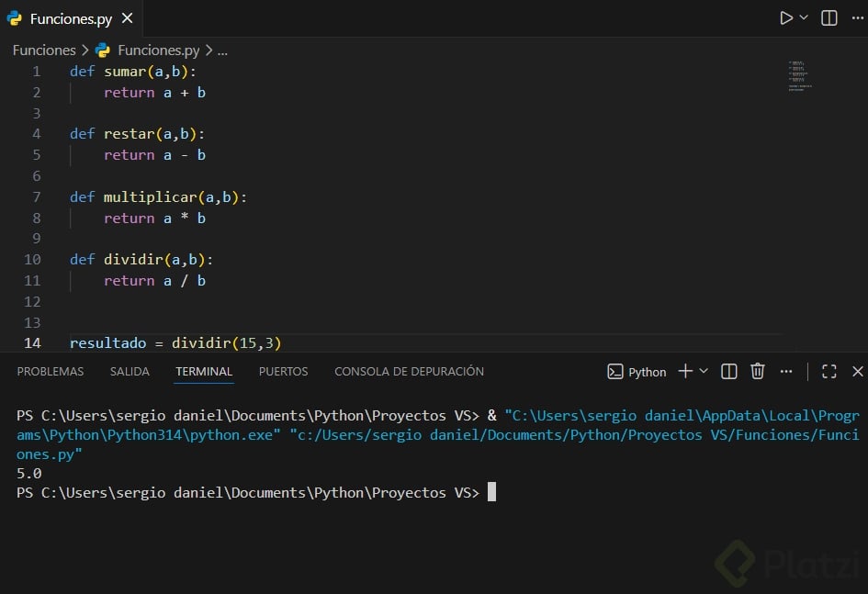Maximize the panel size
The image size is (868, 594).
[829, 372]
